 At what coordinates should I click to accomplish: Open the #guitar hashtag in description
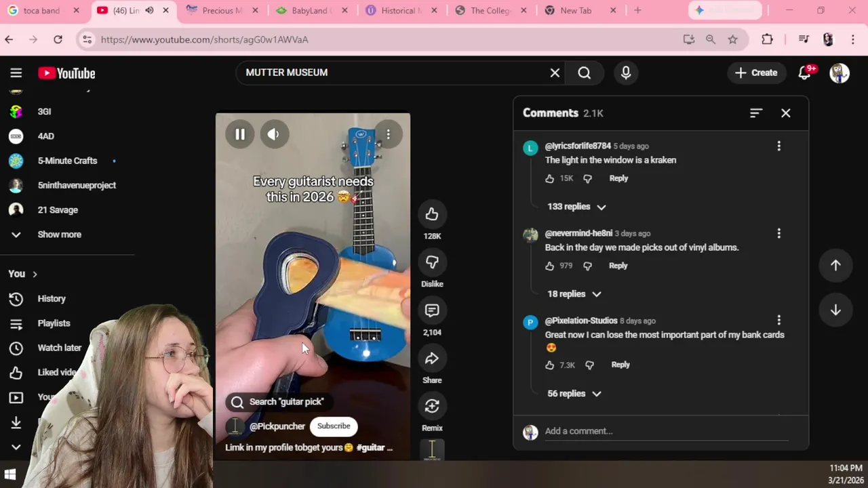pos(370,447)
